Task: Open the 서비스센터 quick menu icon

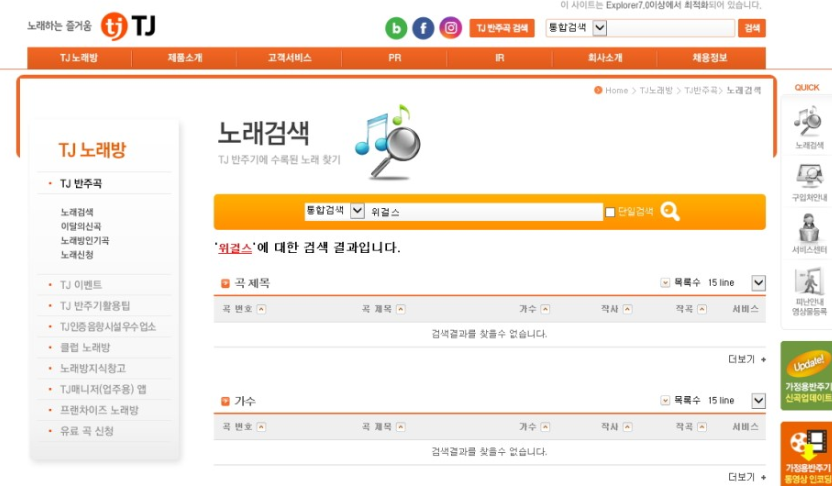Action: click(809, 233)
